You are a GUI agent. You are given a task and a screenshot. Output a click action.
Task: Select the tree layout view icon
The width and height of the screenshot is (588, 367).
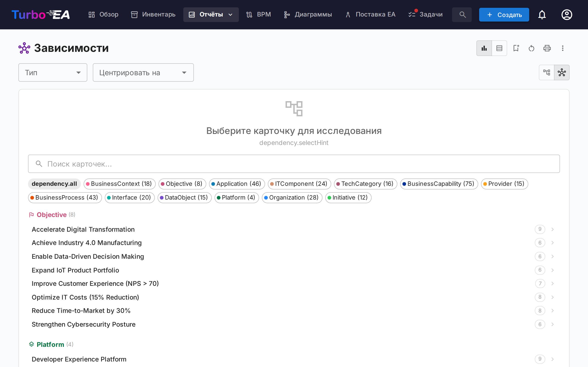click(x=547, y=72)
